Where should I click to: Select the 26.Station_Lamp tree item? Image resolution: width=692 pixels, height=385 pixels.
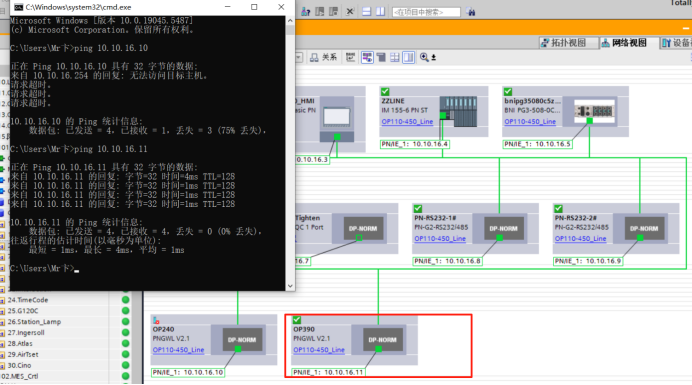coord(34,322)
